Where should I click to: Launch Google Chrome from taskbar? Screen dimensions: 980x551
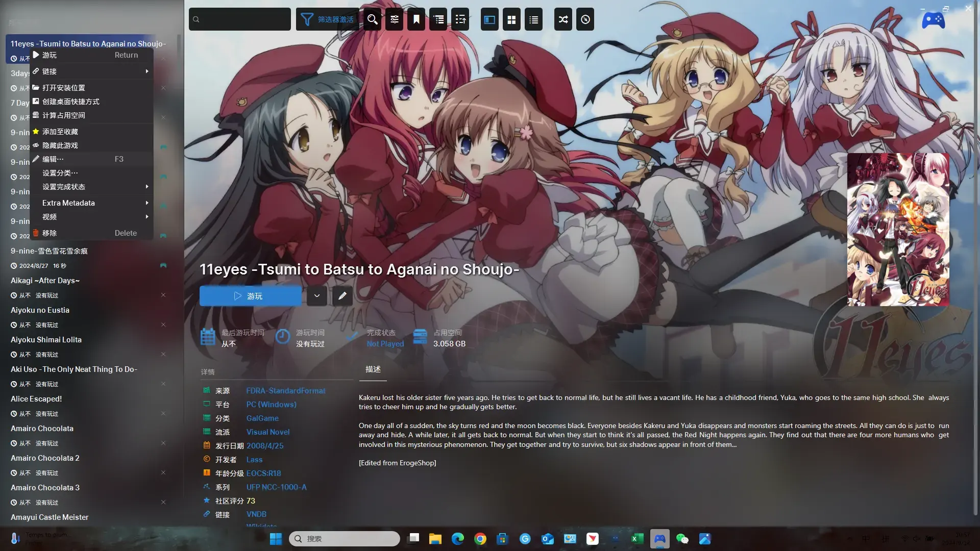(480, 539)
